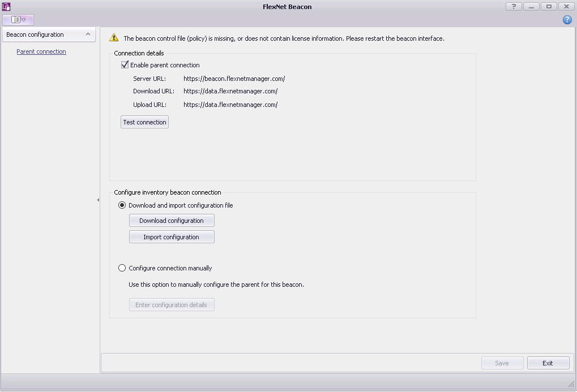Image resolution: width=577 pixels, height=392 pixels.
Task: Select Download and import configuration file option
Action: (x=122, y=205)
